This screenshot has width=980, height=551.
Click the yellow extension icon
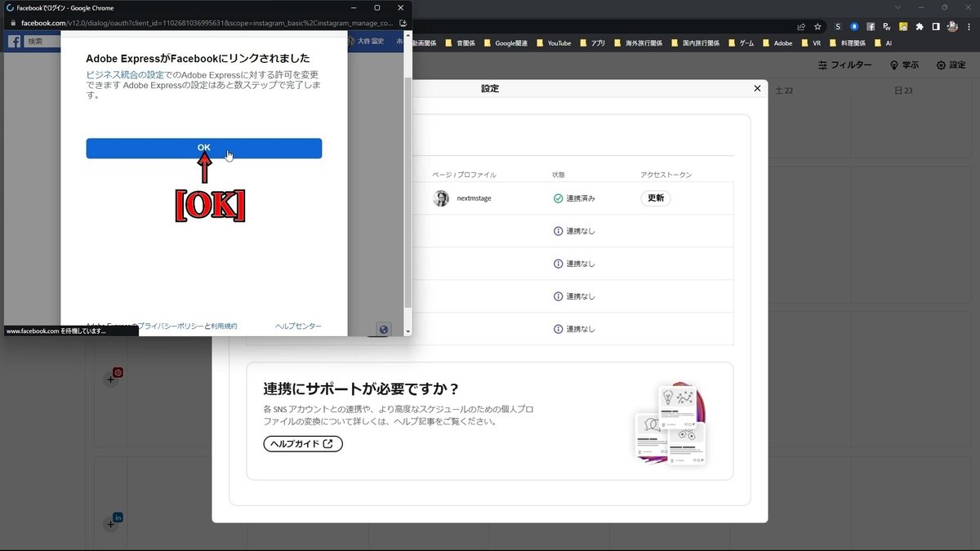pos(903,26)
